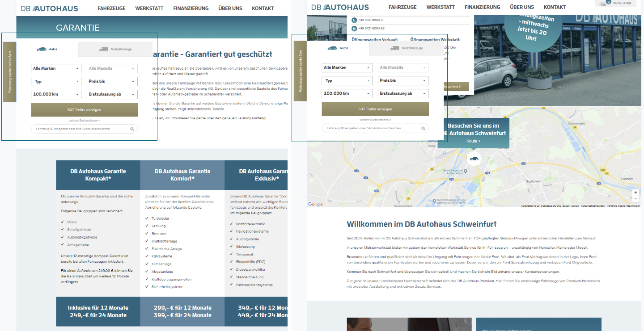Expand Preis bis dropdown on Garantie page

tap(112, 81)
